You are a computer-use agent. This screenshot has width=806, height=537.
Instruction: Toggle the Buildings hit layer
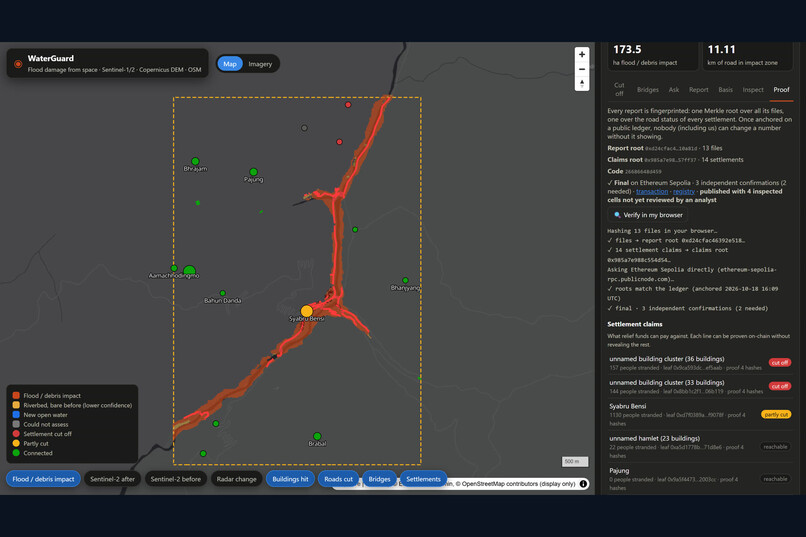[x=290, y=479]
